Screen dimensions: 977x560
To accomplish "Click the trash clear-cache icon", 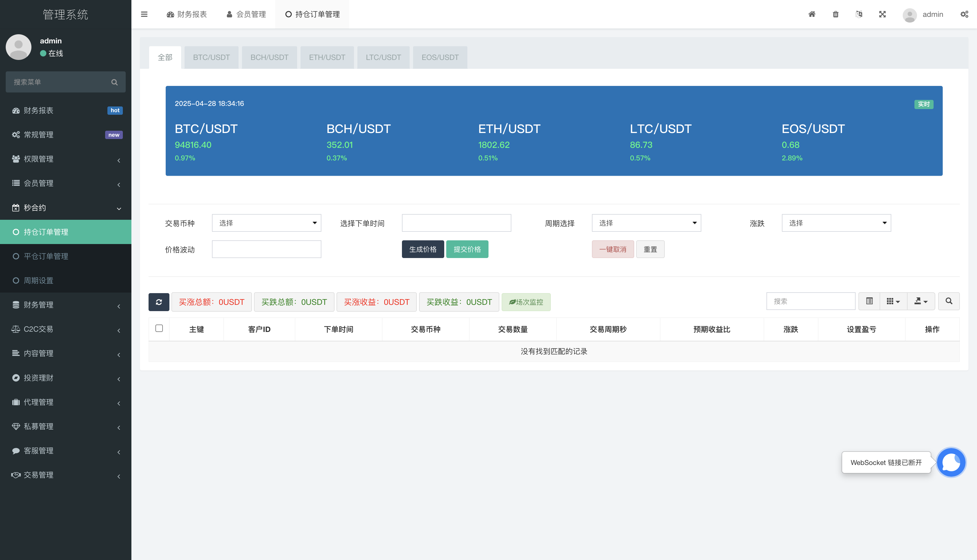I will [835, 14].
